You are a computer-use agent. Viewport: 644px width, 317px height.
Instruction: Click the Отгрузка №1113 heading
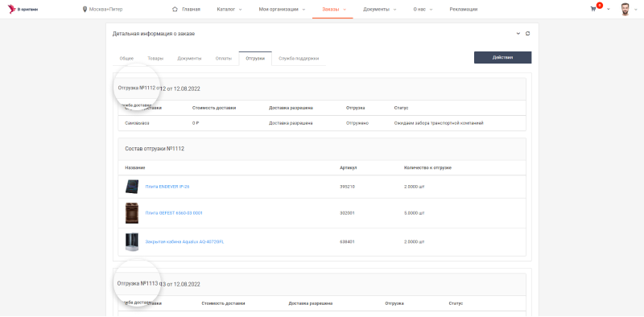159,284
